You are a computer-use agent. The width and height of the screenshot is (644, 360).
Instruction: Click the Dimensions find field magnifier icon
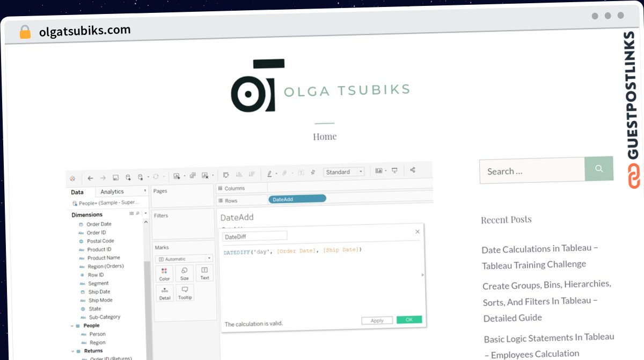click(137, 213)
